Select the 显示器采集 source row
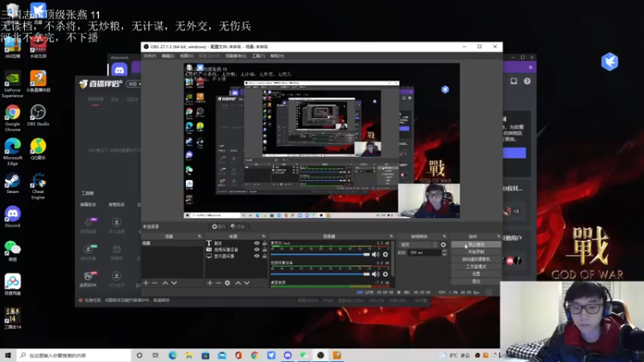The height and width of the screenshot is (362, 644). (x=236, y=256)
